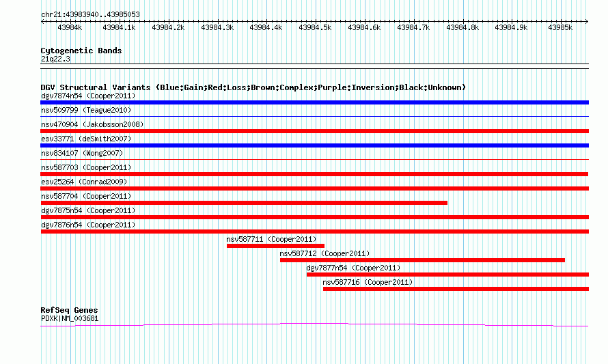Click the 43984.5k ruler tick label
The height and width of the screenshot is (364, 608).
tap(315, 27)
